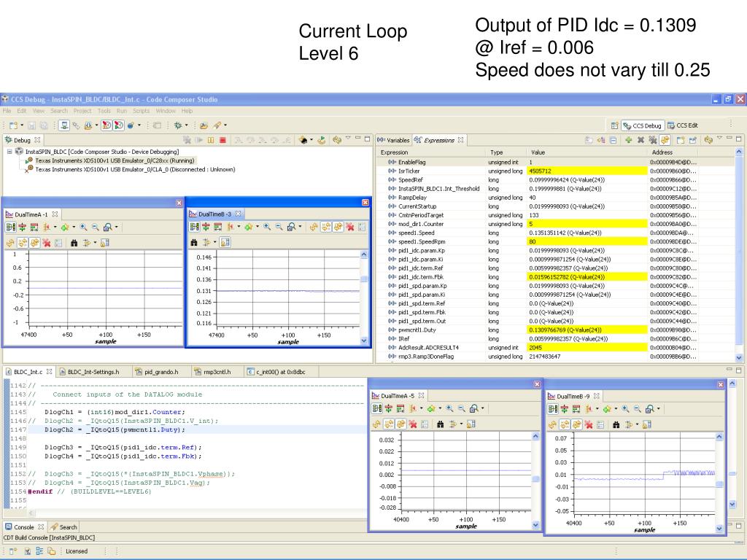Screen dimensions: 747x560
Task: Remove all expressions with double-X icon
Action: [652, 140]
